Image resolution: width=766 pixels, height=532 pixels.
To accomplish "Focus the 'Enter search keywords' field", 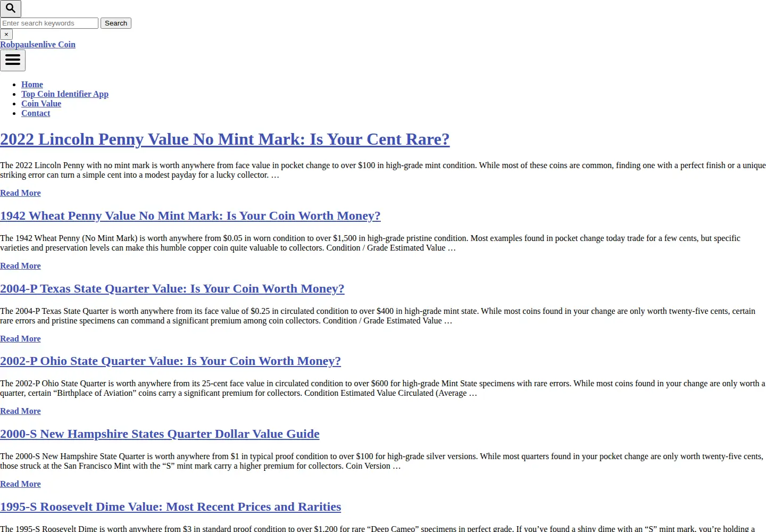I will [49, 23].
